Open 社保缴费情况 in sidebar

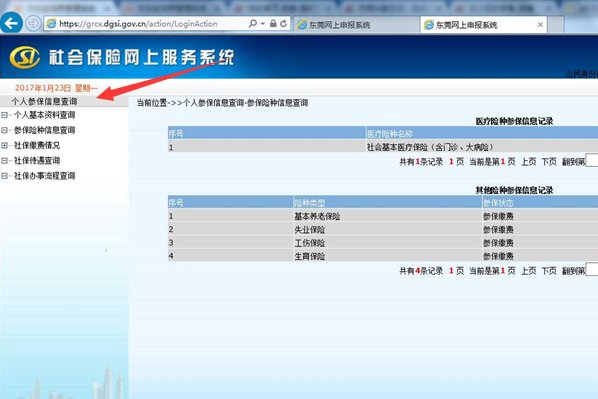coord(37,145)
